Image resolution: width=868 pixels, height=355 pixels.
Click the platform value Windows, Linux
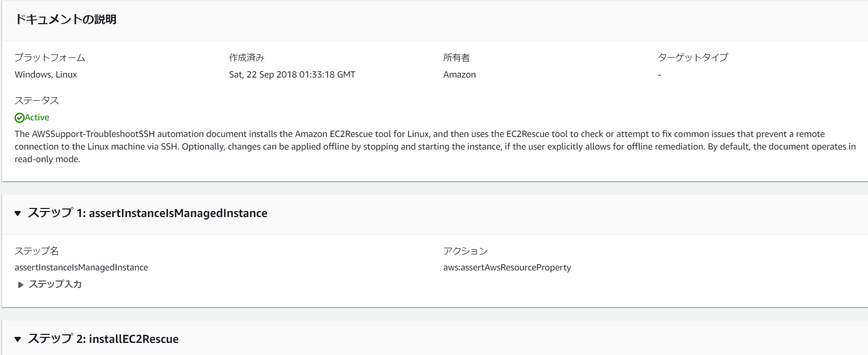click(x=46, y=75)
